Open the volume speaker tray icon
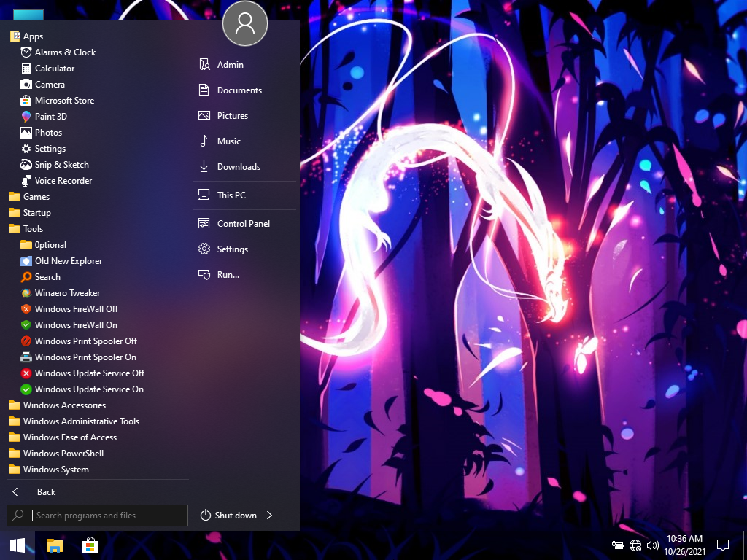Image resolution: width=747 pixels, height=560 pixels. point(653,545)
